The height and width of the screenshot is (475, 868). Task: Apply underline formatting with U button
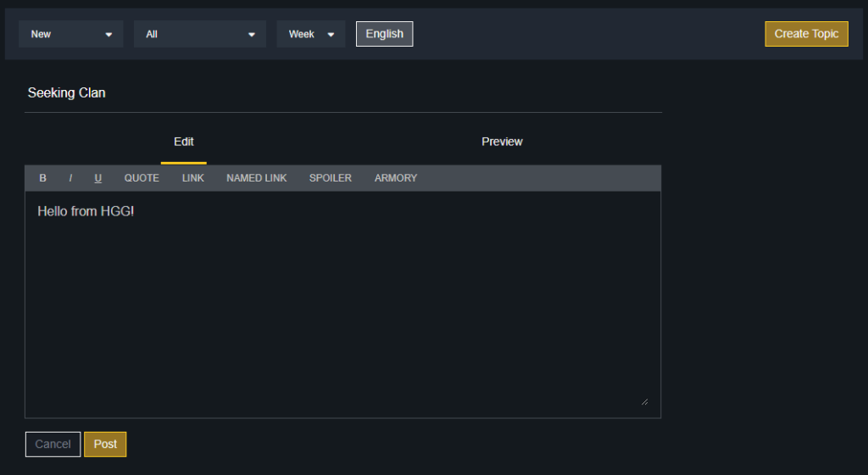click(x=98, y=178)
